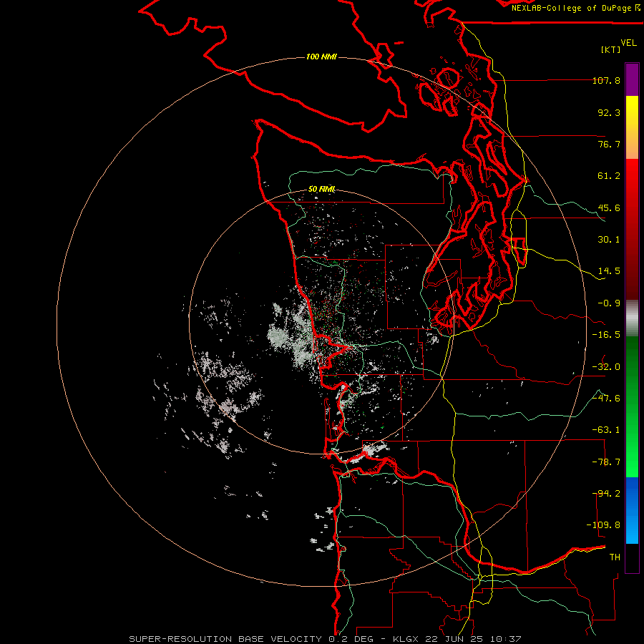Click the 45.6 legend value

tap(609, 208)
